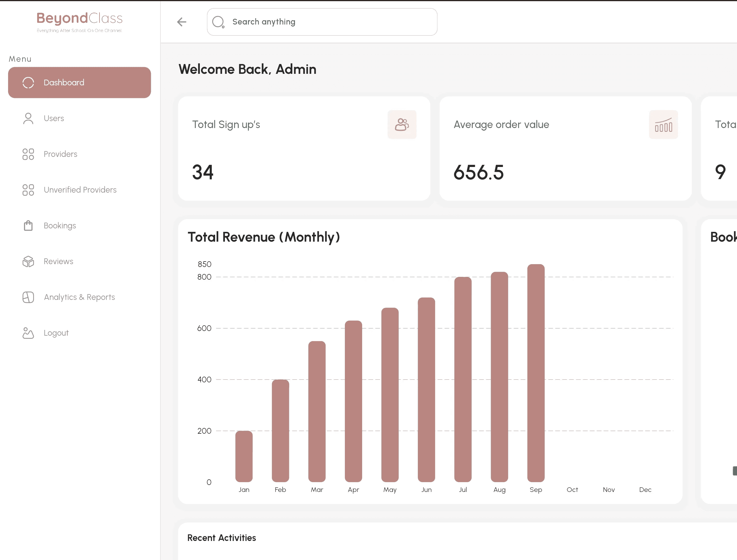The width and height of the screenshot is (737, 560).
Task: Click the Total Sign up's users icon
Action: pyautogui.click(x=402, y=124)
